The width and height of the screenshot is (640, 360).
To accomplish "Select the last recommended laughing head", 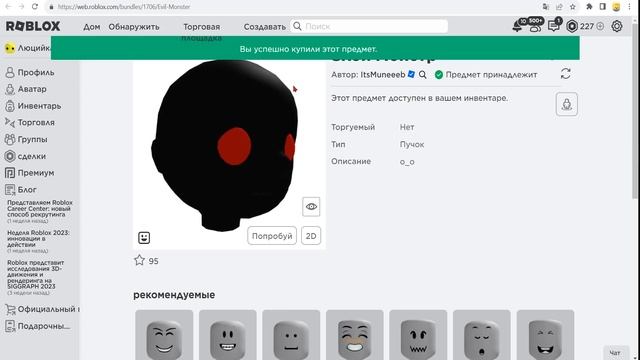I will (x=545, y=336).
